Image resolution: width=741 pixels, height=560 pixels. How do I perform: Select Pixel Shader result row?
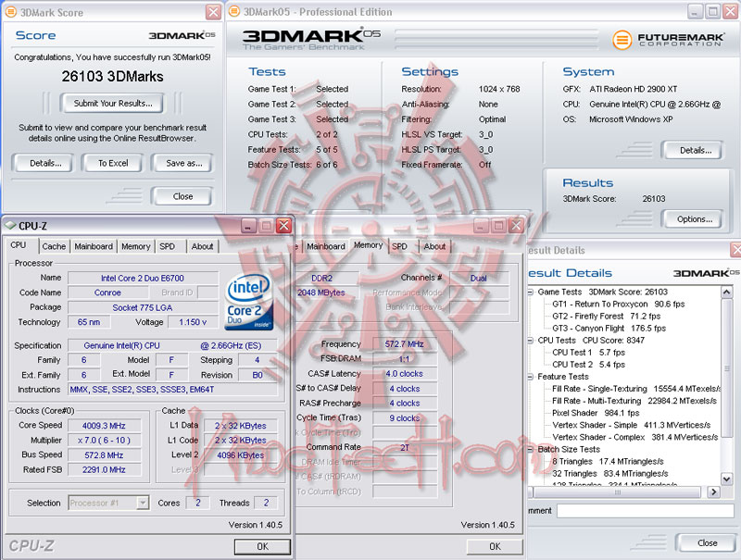[x=596, y=413]
